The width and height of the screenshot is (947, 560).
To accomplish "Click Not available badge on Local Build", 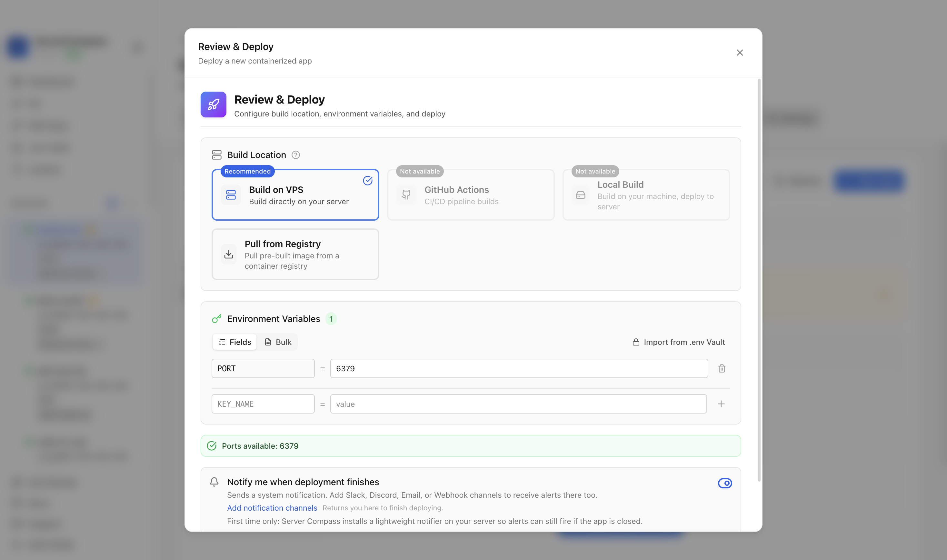I will point(595,171).
